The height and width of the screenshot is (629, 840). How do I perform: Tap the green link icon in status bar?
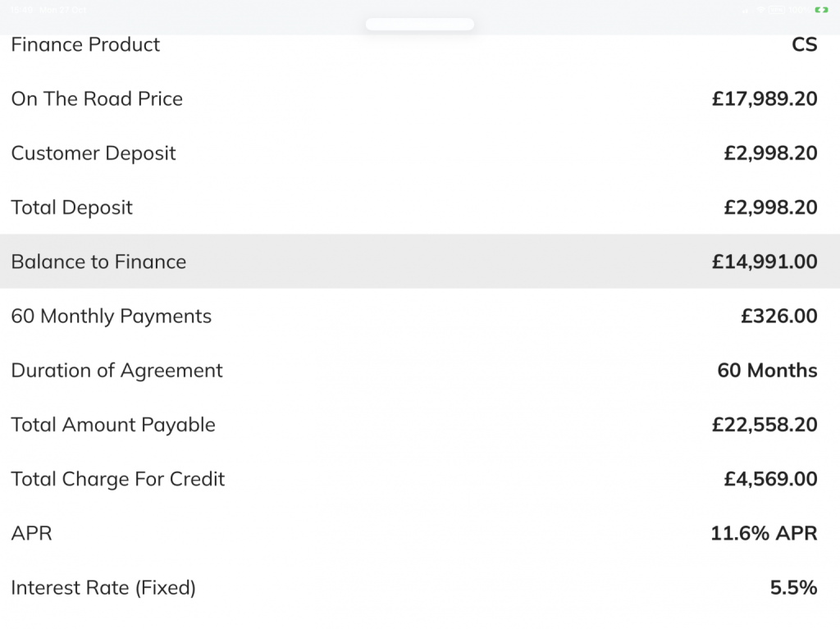coord(820,10)
